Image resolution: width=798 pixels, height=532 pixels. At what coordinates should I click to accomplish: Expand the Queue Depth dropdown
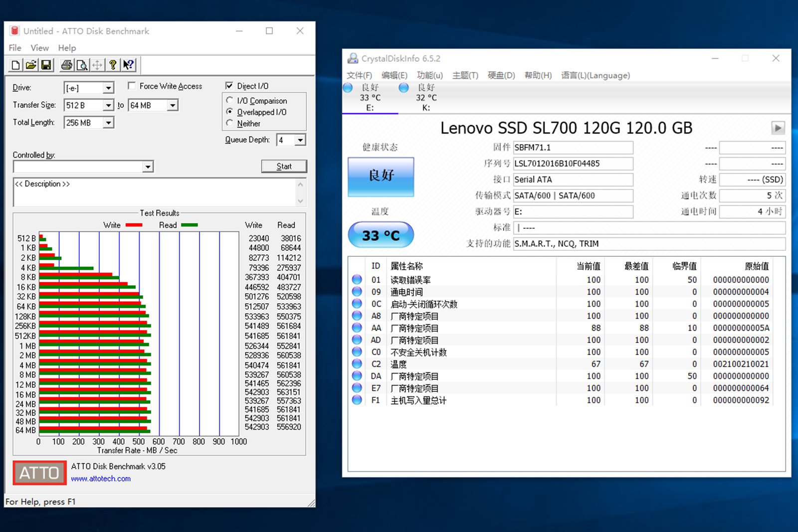[x=300, y=140]
